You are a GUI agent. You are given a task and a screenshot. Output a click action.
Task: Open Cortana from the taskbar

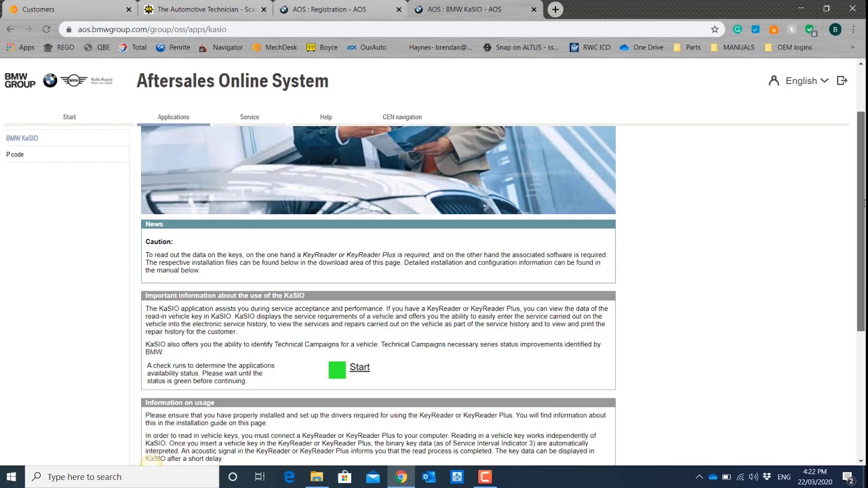click(233, 476)
